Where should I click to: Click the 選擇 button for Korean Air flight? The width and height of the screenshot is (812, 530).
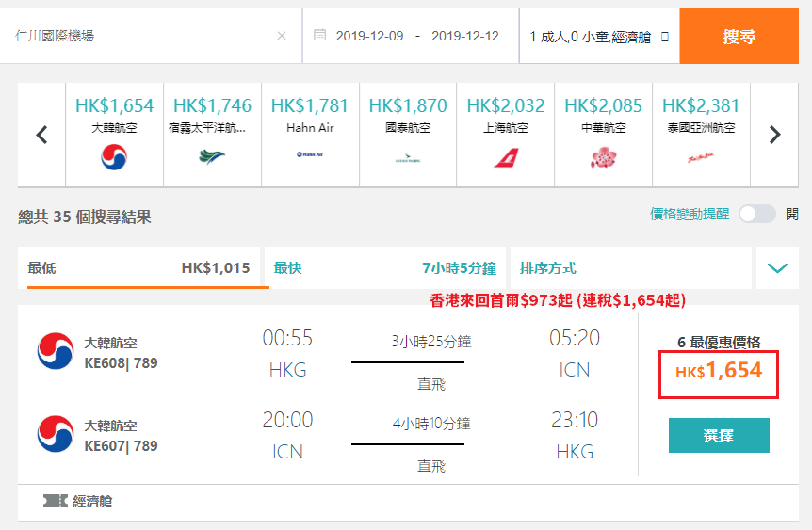coord(719,435)
